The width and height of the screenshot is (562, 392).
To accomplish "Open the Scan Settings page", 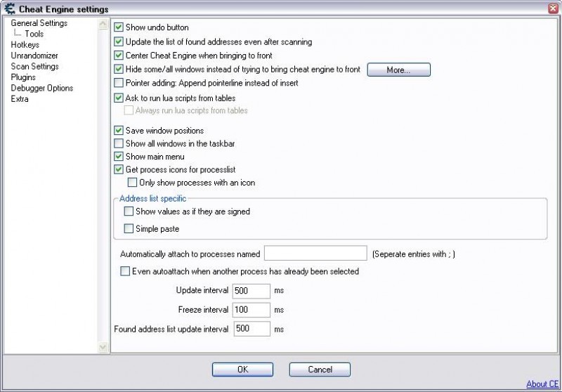I will click(x=34, y=66).
